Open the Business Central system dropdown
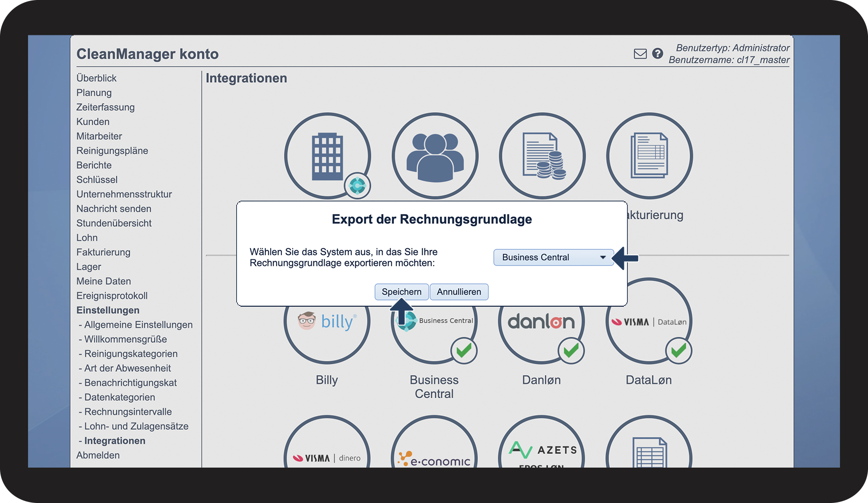Screen dimensions: 868x503 [x=554, y=257]
